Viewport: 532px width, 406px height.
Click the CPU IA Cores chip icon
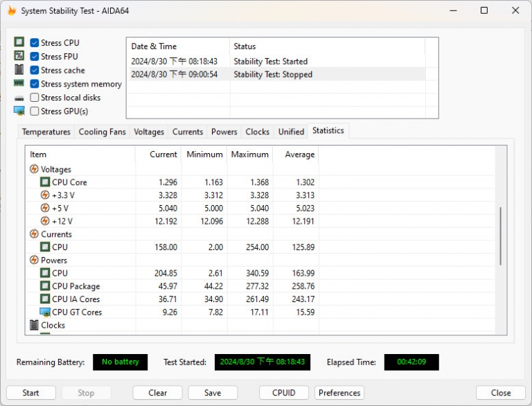coord(45,299)
